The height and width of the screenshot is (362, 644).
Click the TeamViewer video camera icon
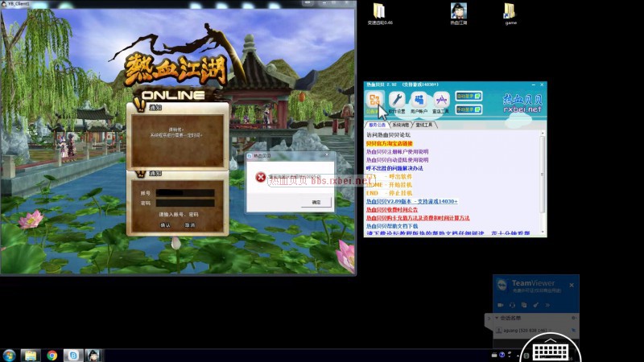500,305
